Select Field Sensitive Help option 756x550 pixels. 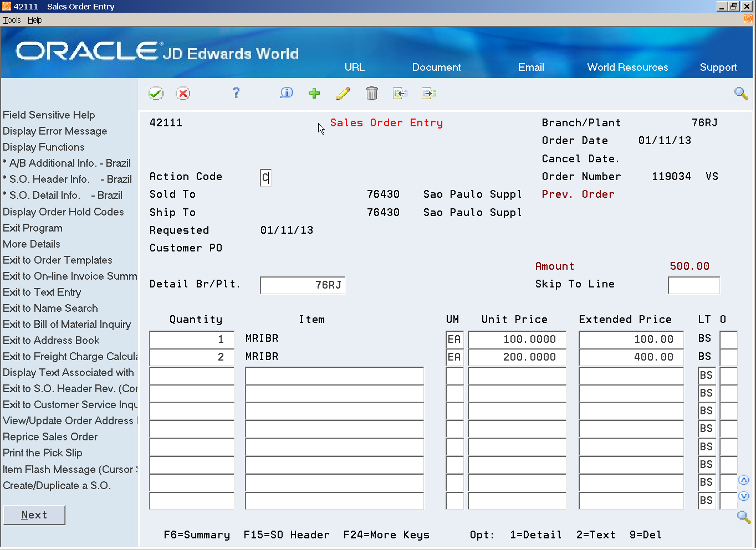(49, 115)
